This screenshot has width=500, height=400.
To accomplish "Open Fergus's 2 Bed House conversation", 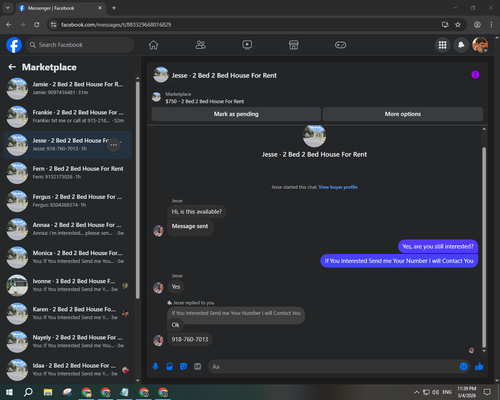I will click(x=68, y=201).
